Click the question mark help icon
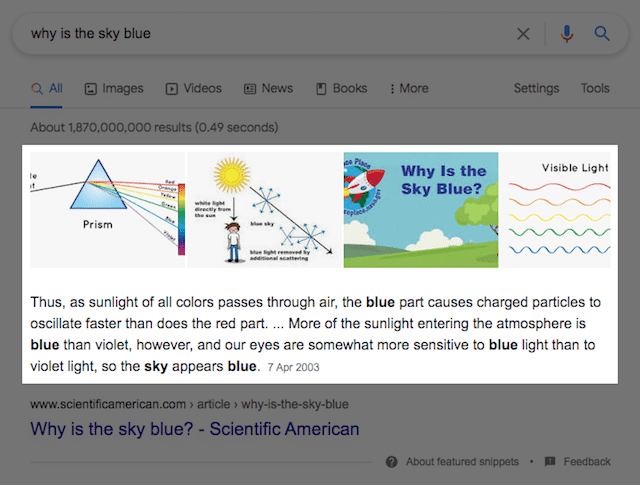Screen dimensions: 640x485 (392, 462)
